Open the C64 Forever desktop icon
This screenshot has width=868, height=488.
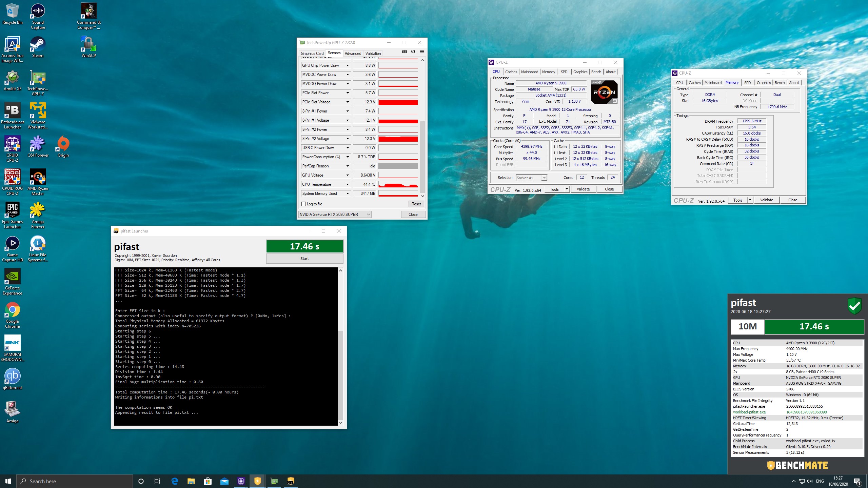(x=38, y=147)
